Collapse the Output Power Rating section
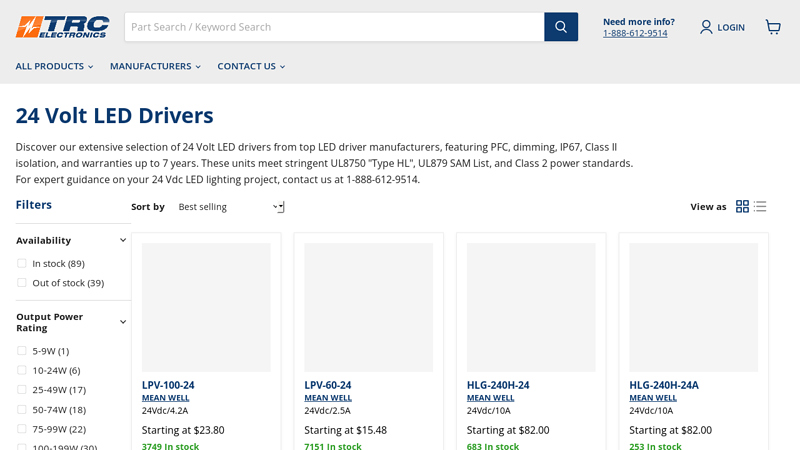The width and height of the screenshot is (800, 450). (123, 322)
